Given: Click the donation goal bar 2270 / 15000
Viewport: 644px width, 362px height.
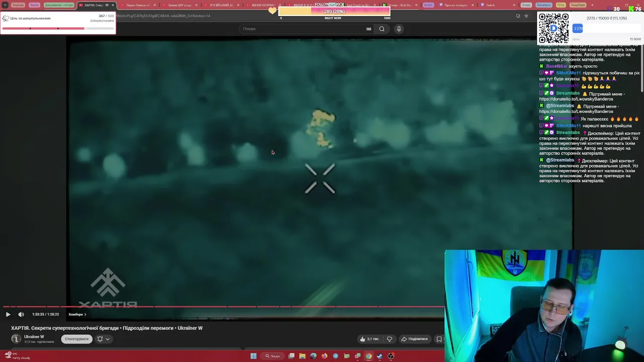Looking at the screenshot, I should (607, 29).
